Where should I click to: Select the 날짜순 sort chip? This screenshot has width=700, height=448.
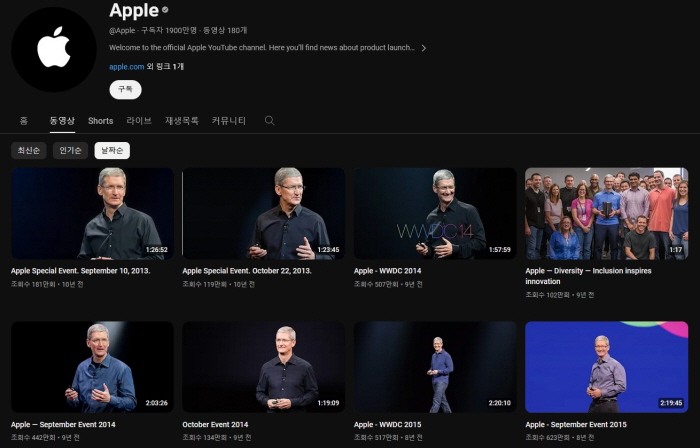[x=112, y=151]
